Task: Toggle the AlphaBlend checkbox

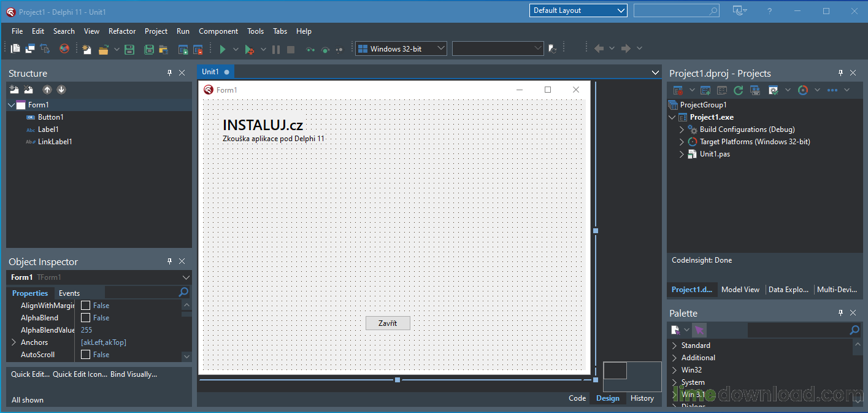Action: tap(86, 318)
